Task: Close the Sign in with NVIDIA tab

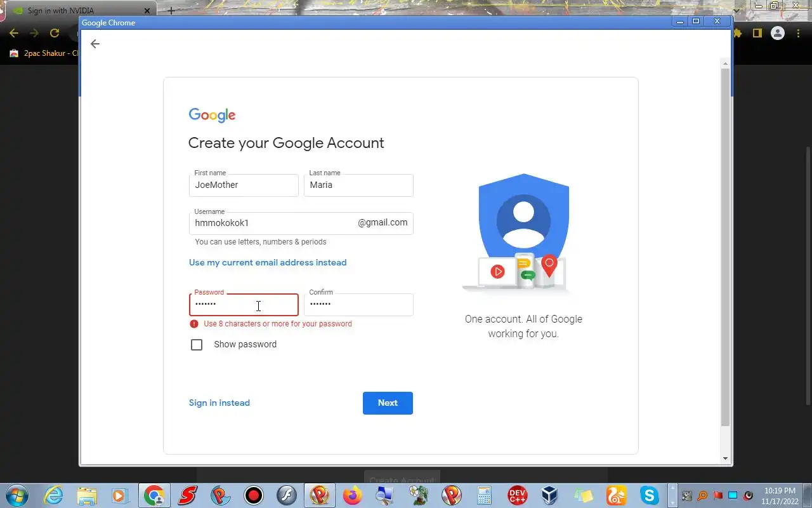Action: [x=148, y=11]
